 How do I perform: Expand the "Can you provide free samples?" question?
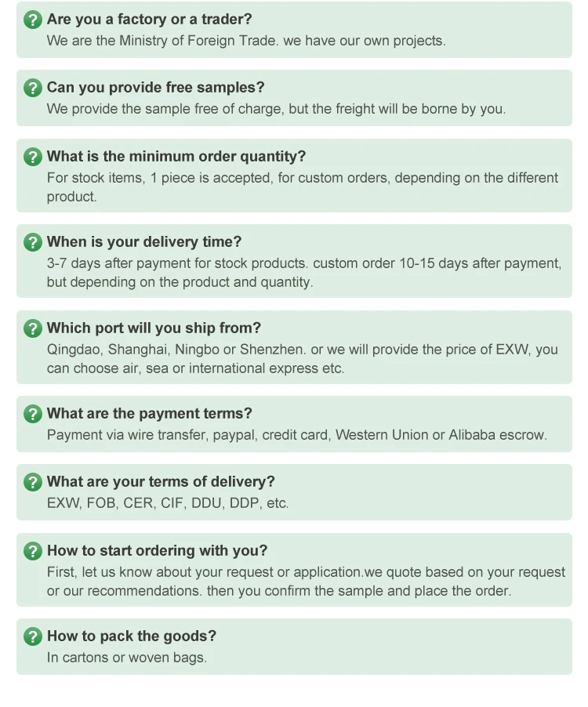155,88
